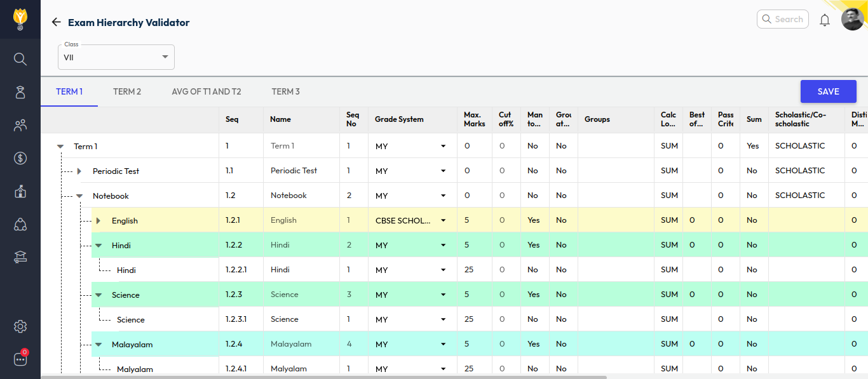Image resolution: width=868 pixels, height=379 pixels.
Task: Open the people group icon in sidebar
Action: pos(20,125)
